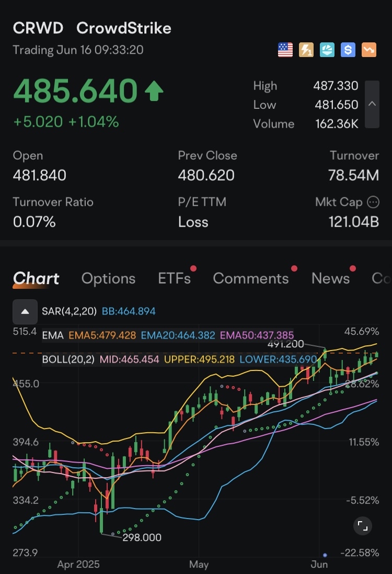Tap the teal pie-chart badge icon
392x574 pixels.
tap(327, 50)
